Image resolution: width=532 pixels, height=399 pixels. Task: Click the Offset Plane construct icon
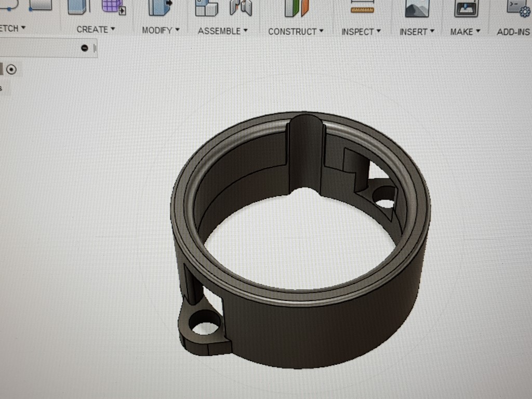pyautogui.click(x=297, y=8)
